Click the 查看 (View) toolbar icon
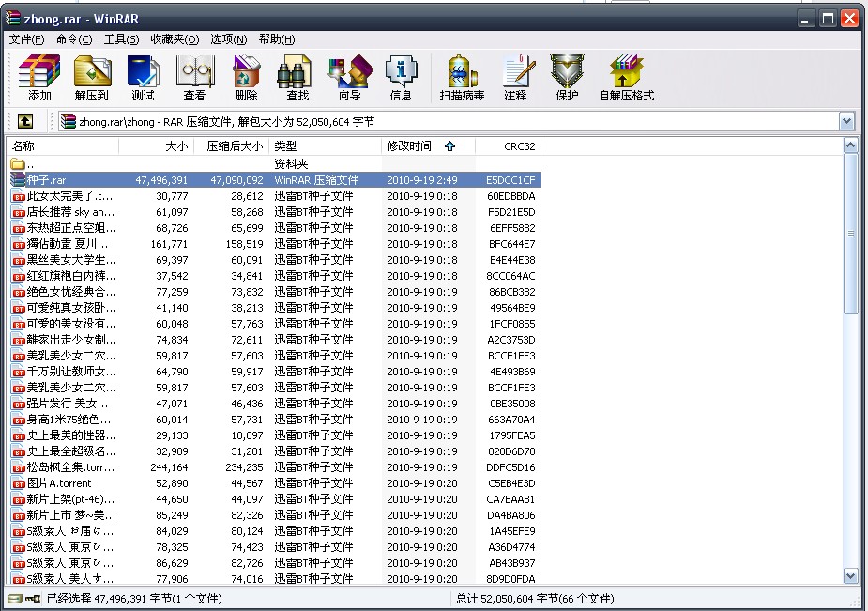 click(x=194, y=78)
